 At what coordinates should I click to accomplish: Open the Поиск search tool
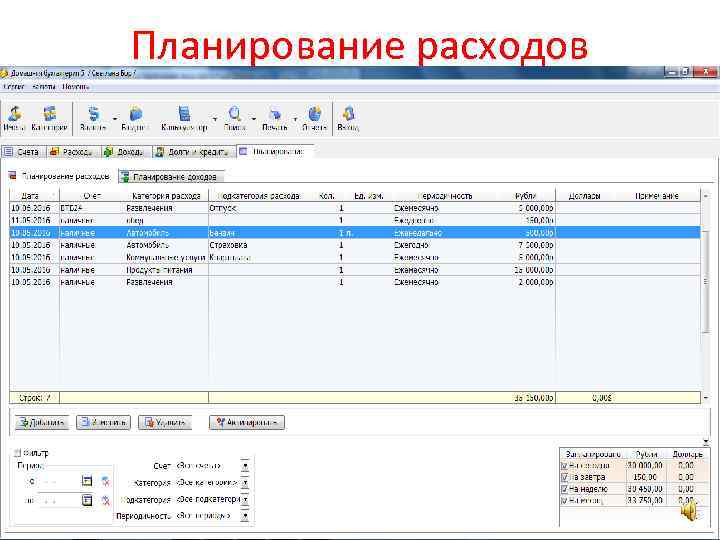(x=235, y=118)
